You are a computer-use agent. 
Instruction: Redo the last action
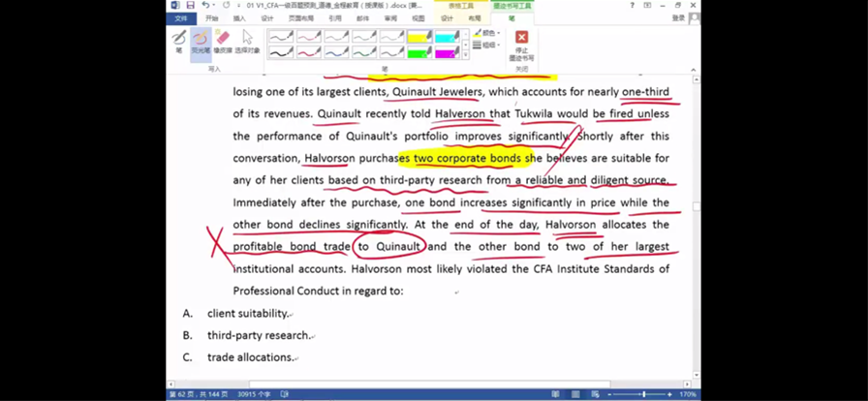(226, 5)
